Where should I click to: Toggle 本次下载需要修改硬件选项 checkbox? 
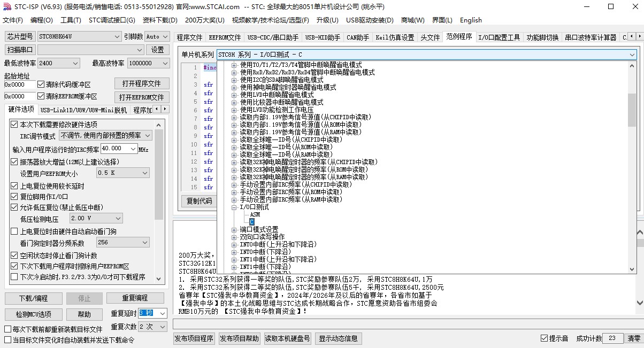tap(14, 125)
